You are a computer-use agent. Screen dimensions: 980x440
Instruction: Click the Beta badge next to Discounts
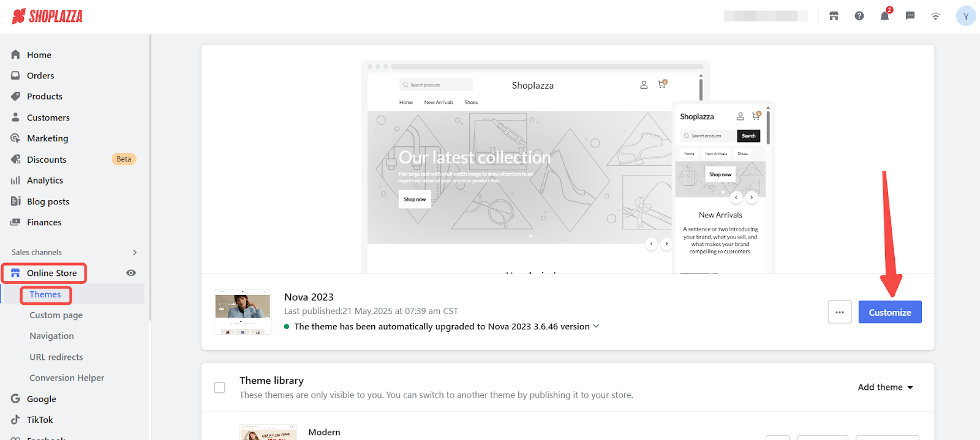[124, 159]
